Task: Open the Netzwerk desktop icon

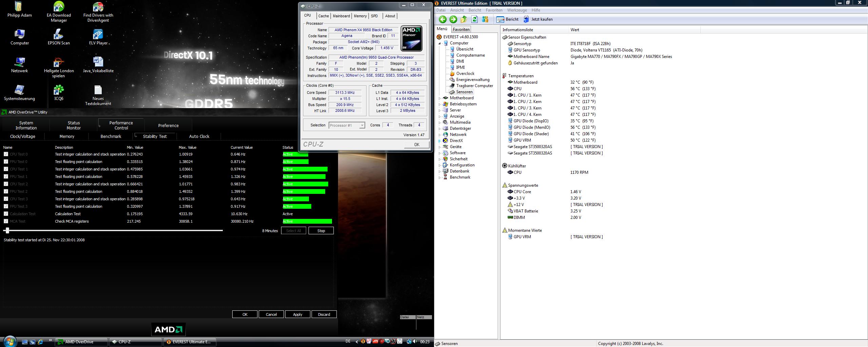Action: 19,65
